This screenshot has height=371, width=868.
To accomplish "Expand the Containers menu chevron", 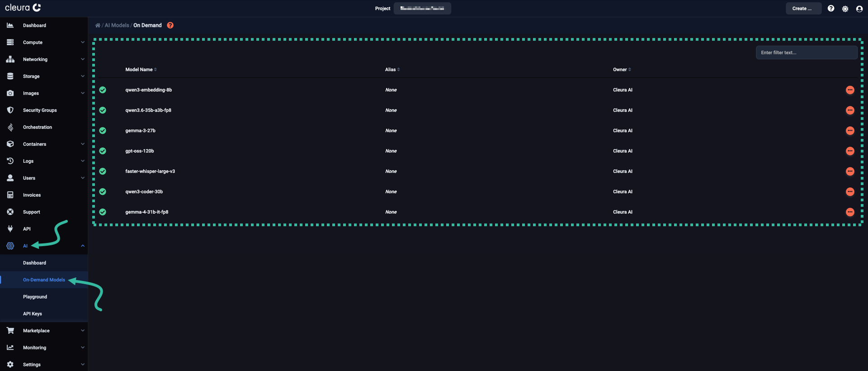I will (x=83, y=144).
